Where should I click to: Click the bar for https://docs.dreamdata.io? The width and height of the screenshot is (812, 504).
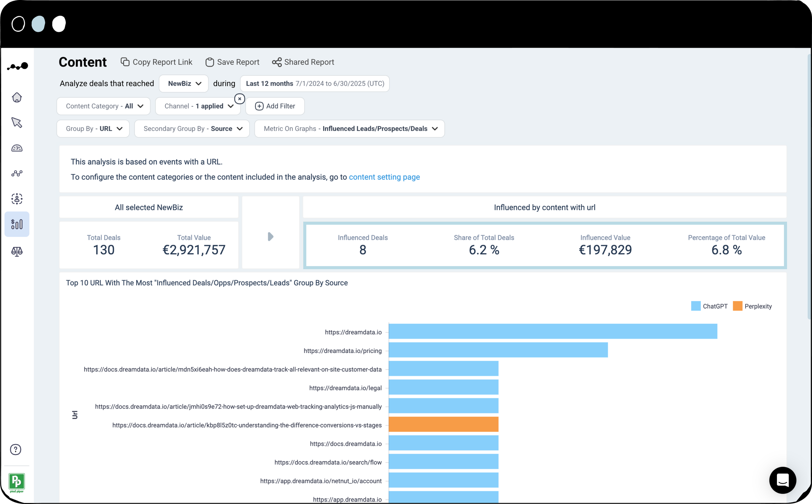coord(443,443)
